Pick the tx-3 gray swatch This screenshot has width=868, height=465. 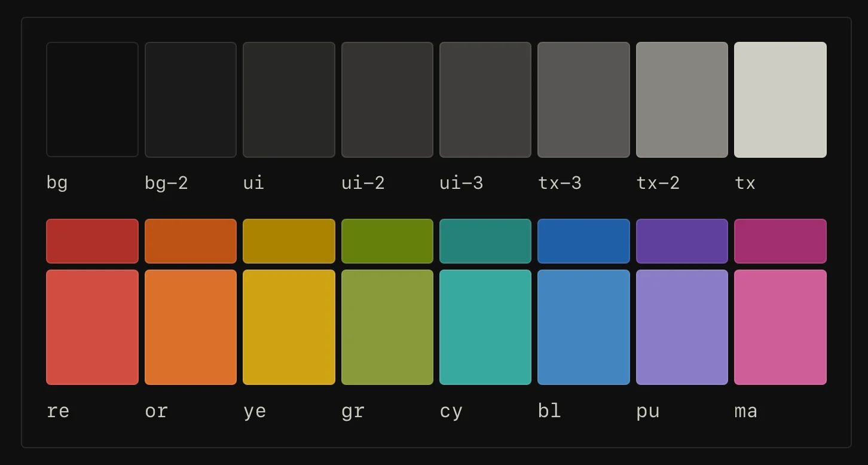[583, 100]
